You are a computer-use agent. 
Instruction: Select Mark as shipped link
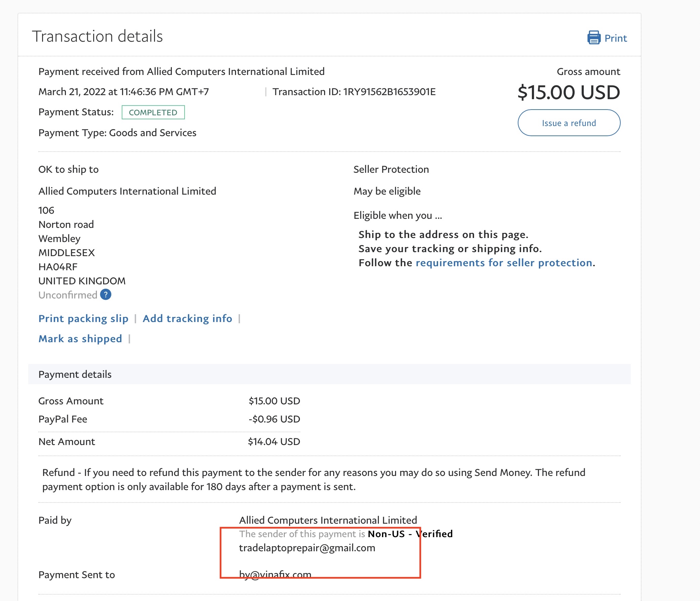pos(80,338)
